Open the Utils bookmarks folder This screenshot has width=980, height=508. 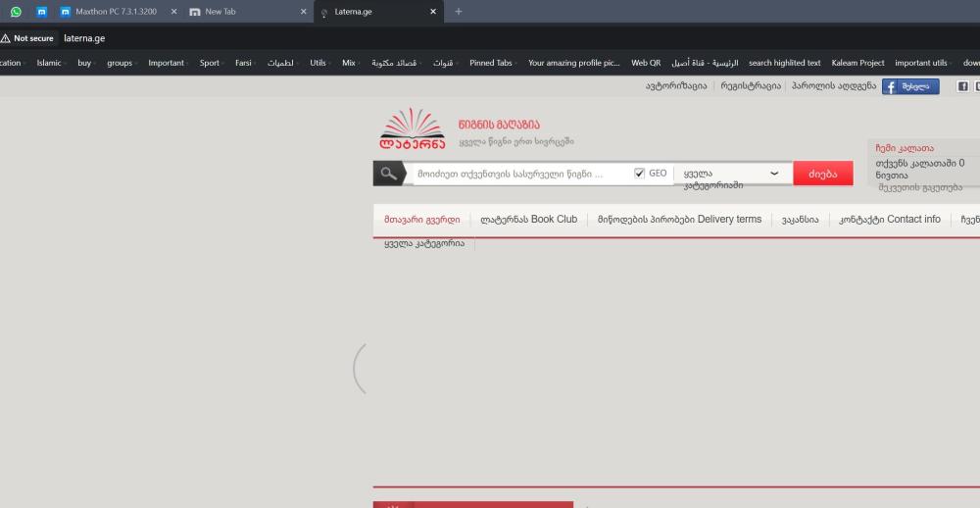(320, 63)
